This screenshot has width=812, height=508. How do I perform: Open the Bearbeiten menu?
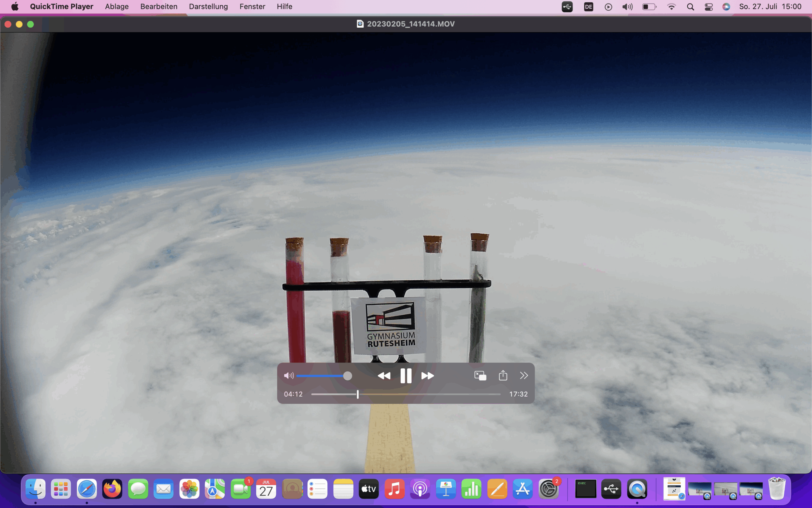[x=159, y=6]
